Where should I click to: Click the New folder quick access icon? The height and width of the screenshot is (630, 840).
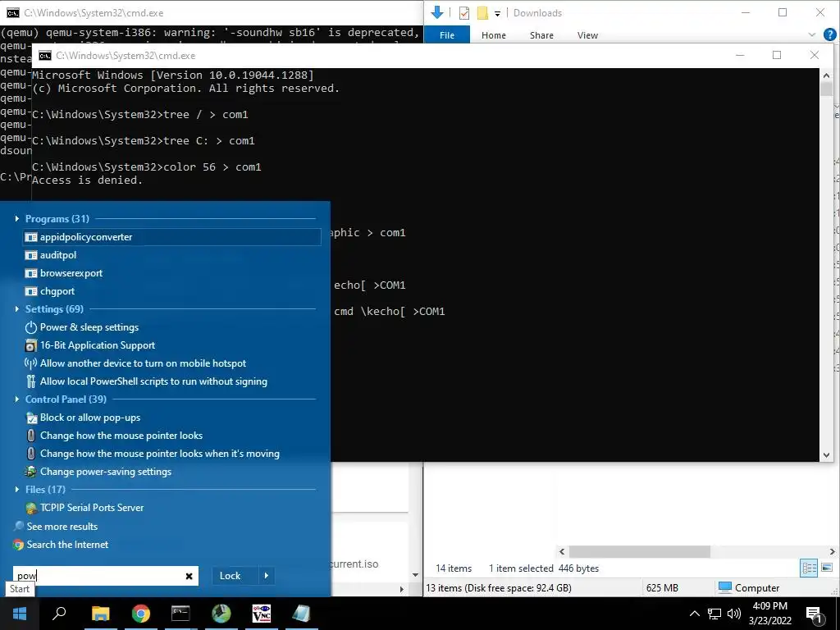(x=482, y=13)
